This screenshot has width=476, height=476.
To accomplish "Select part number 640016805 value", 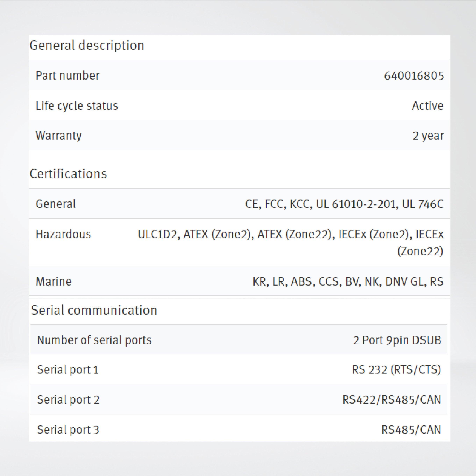I will tap(414, 76).
